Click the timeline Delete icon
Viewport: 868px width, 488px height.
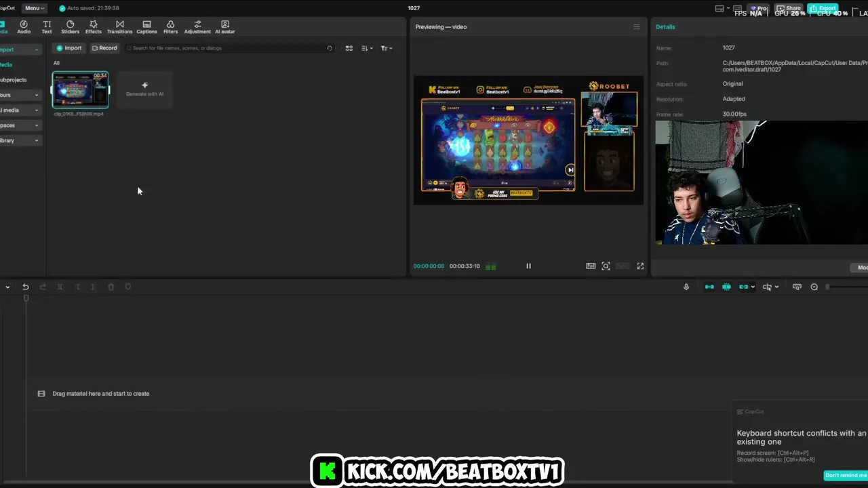[x=111, y=287]
